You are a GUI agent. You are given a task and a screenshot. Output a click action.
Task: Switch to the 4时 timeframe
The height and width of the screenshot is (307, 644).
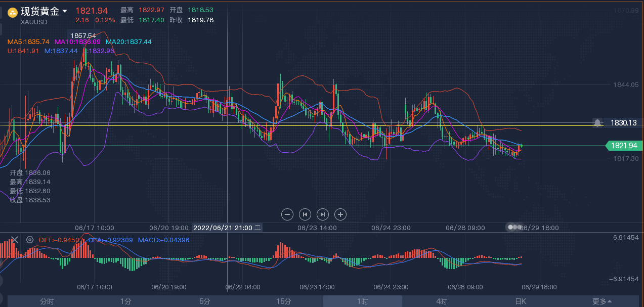point(442,301)
